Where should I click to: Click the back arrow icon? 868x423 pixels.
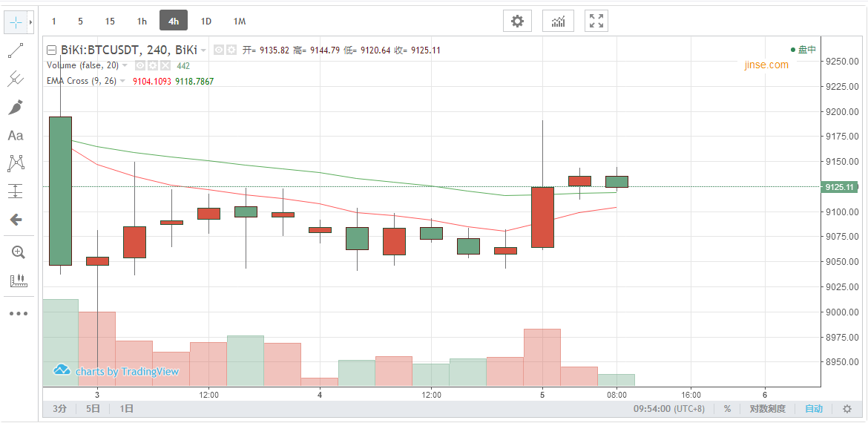(x=16, y=220)
